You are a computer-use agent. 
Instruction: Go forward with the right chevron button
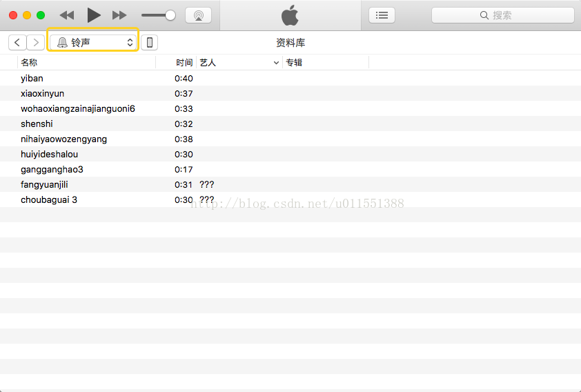click(36, 43)
